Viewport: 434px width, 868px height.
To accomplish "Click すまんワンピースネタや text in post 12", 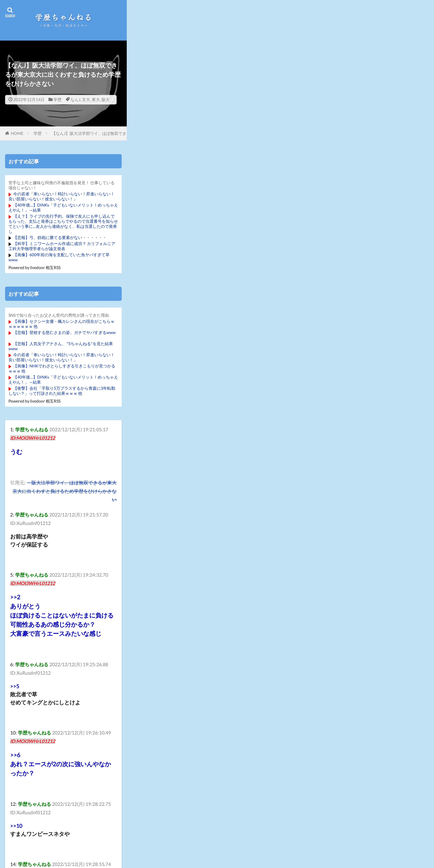I will tap(40, 834).
